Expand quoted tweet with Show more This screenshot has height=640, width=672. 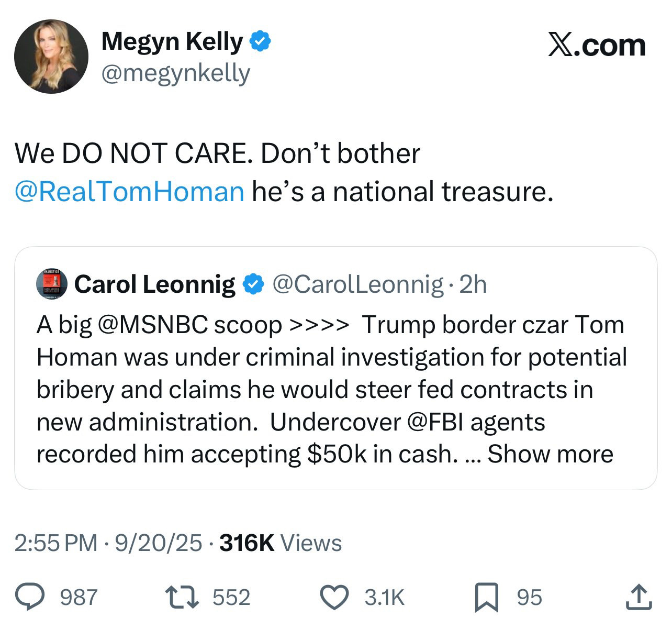tap(550, 454)
